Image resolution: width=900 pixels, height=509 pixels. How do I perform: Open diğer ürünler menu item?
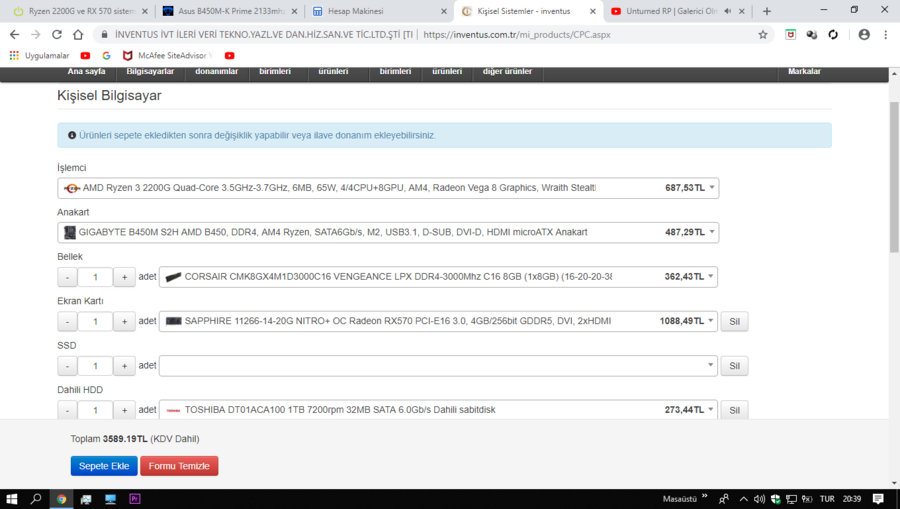click(x=507, y=72)
